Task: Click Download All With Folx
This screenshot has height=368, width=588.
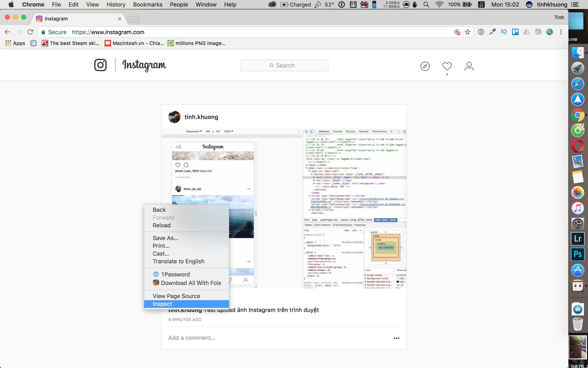Action: pyautogui.click(x=187, y=283)
